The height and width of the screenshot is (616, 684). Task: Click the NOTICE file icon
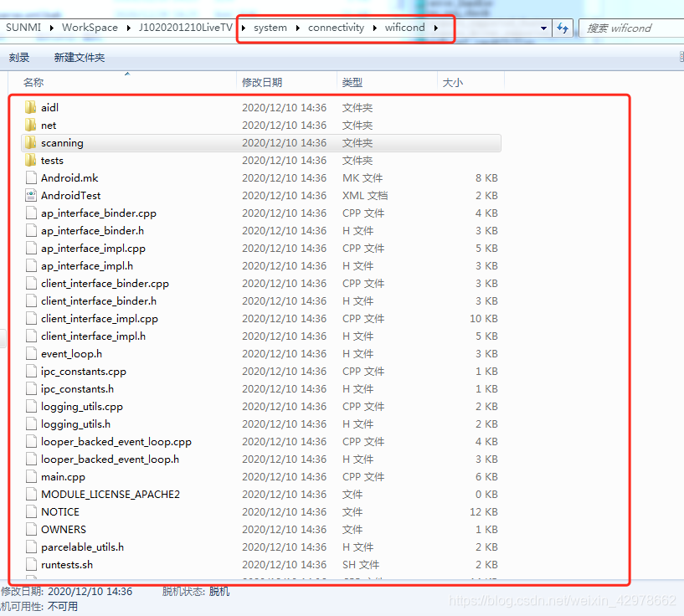tap(31, 512)
